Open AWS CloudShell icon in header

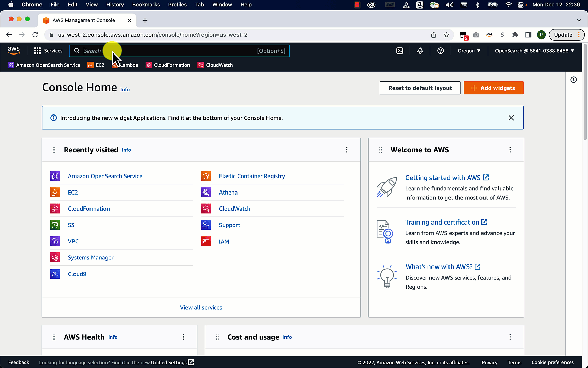coord(400,51)
